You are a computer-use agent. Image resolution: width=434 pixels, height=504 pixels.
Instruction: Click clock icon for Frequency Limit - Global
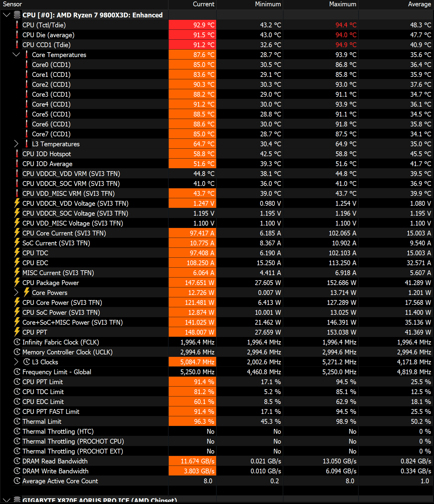coord(17,372)
